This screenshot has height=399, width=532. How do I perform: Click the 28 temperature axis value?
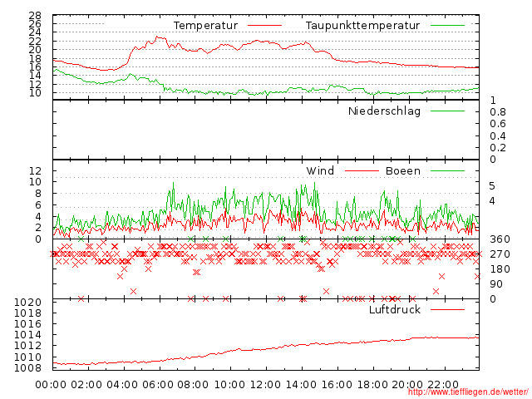click(35, 16)
